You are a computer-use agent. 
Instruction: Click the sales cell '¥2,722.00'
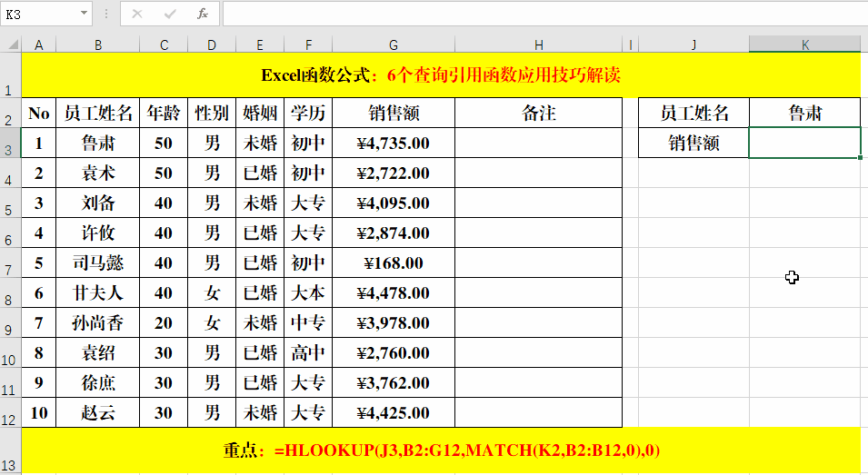394,173
